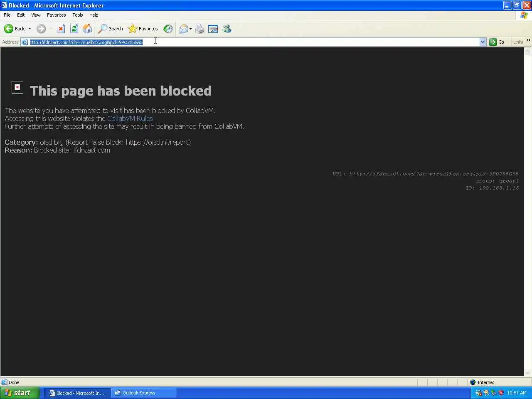This screenshot has height=399, width=532.
Task: Click the Address bar URL field
Action: coord(254,42)
